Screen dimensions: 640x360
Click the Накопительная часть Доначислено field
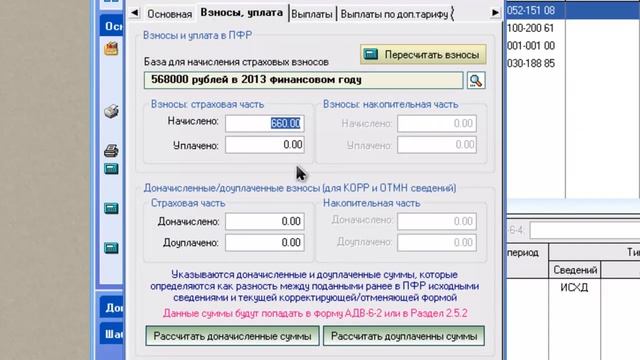[x=437, y=221]
